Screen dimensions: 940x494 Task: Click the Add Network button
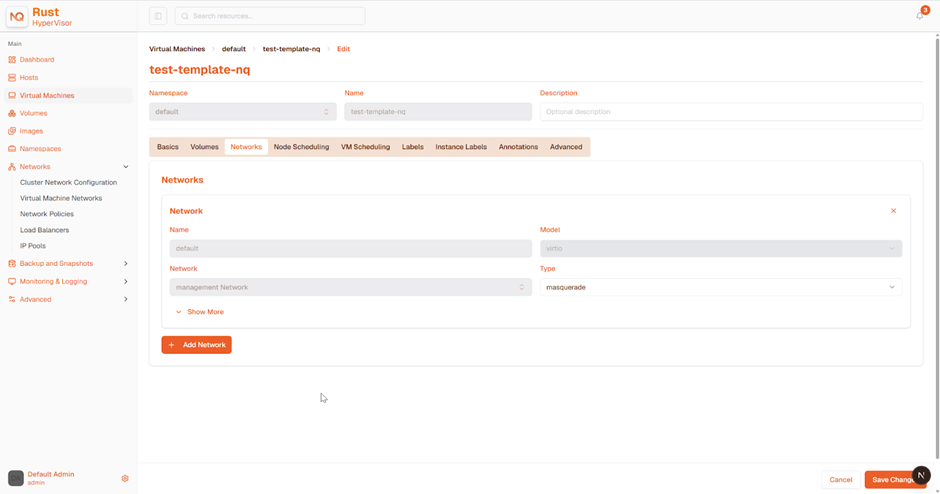pyautogui.click(x=197, y=345)
